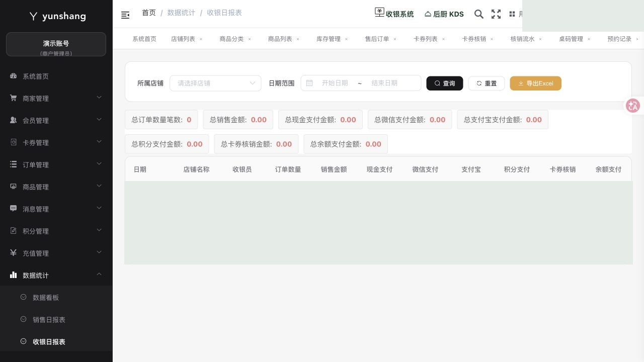The image size is (644, 362).
Task: Click the 结束日期 end date field
Action: (x=384, y=83)
